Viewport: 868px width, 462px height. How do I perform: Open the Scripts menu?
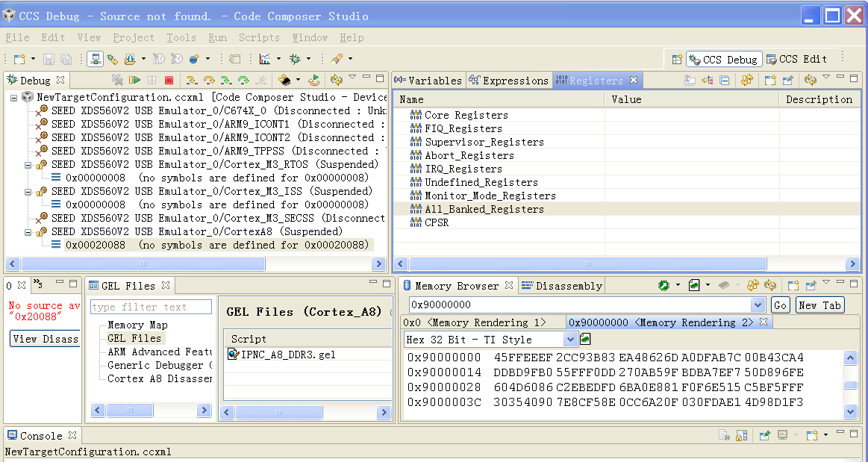click(259, 37)
